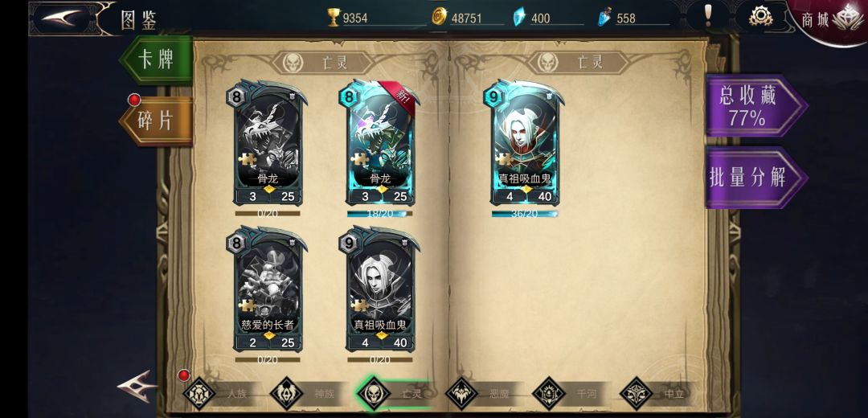This screenshot has height=418, width=868.
Task: Select the 中立 faction filter
Action: tap(657, 394)
